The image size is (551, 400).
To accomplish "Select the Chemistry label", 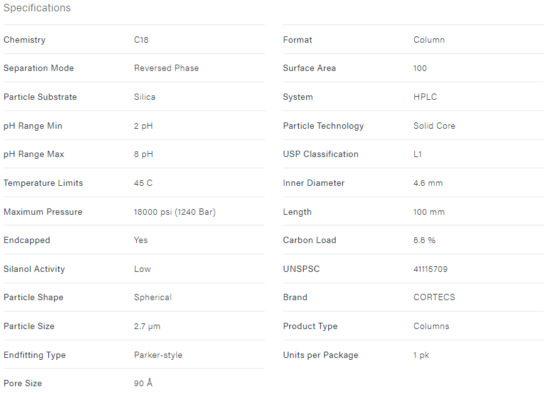I will [25, 40].
